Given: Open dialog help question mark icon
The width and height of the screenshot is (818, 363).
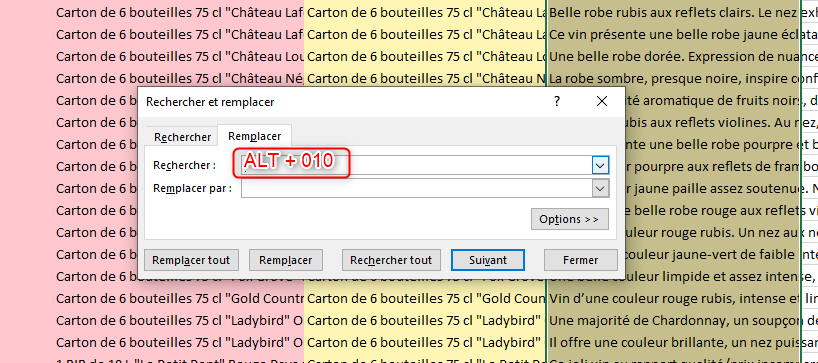Looking at the screenshot, I should pos(557,101).
